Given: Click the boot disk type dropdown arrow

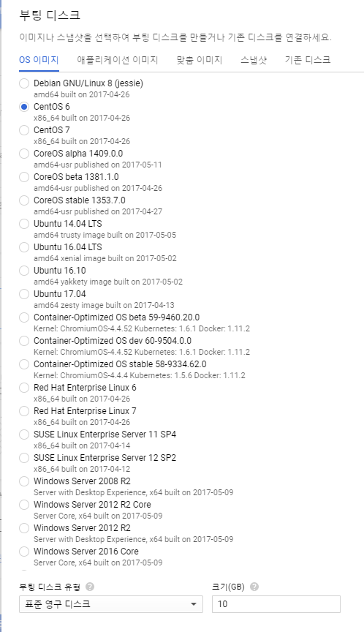Looking at the screenshot, I should tap(194, 604).
